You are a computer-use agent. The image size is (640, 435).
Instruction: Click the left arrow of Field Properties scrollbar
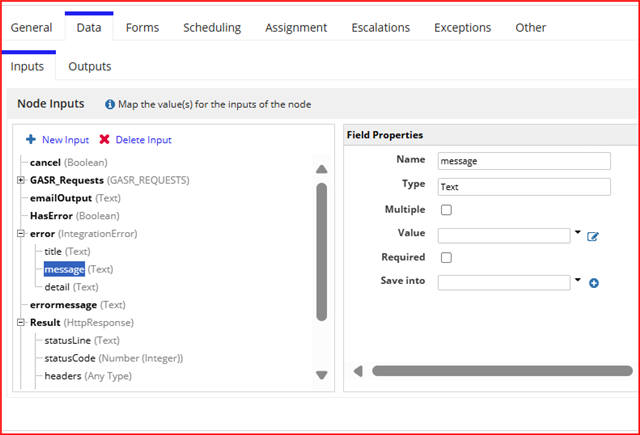[x=358, y=371]
